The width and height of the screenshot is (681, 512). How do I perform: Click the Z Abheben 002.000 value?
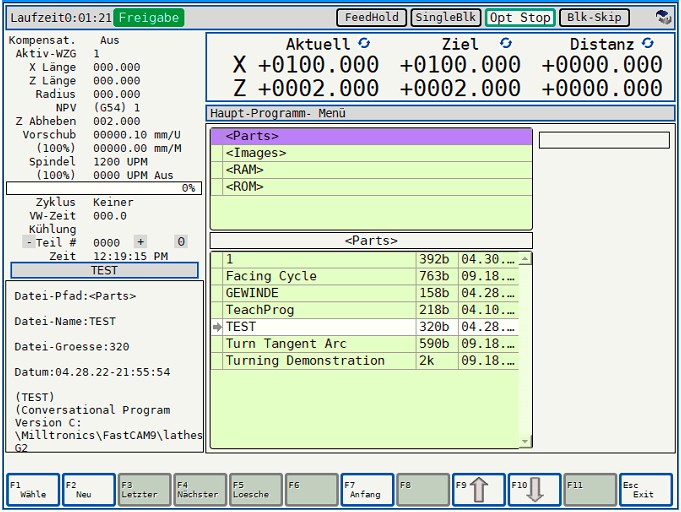116,121
